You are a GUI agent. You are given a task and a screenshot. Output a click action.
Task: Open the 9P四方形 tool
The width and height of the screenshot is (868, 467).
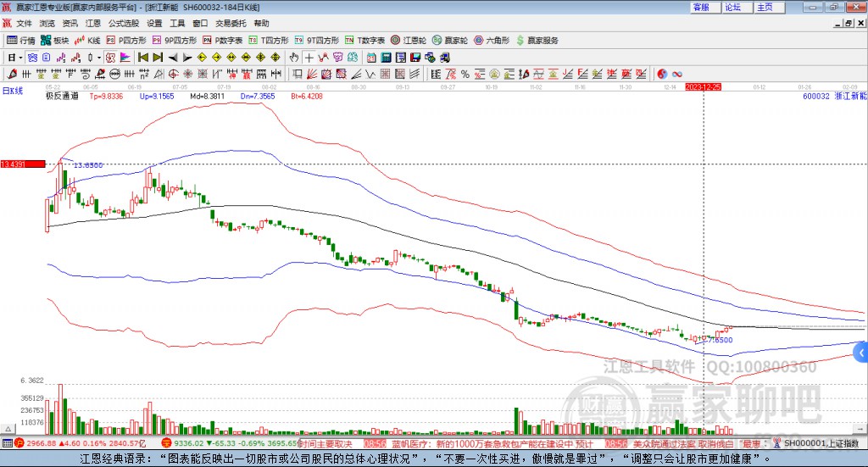pyautogui.click(x=175, y=41)
